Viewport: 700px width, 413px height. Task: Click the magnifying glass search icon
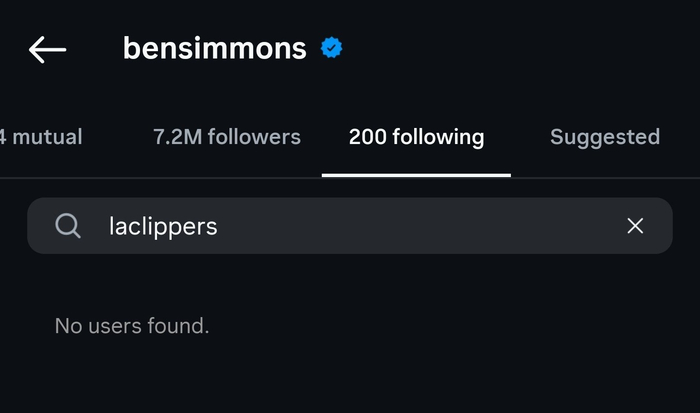[68, 226]
